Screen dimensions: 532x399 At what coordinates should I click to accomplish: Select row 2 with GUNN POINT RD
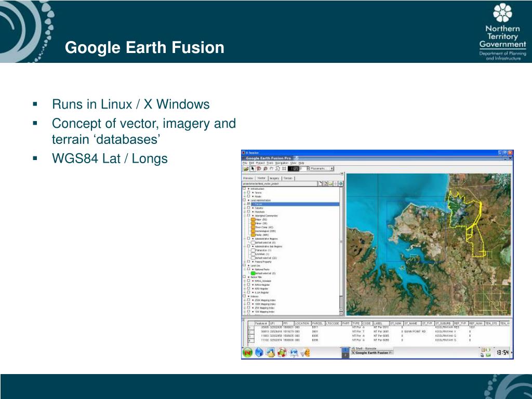tap(378, 331)
